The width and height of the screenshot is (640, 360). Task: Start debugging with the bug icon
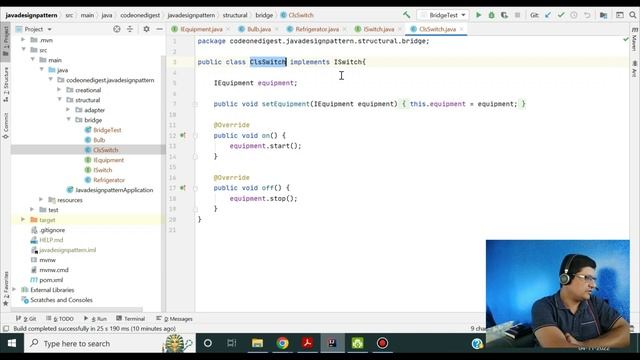click(491, 15)
